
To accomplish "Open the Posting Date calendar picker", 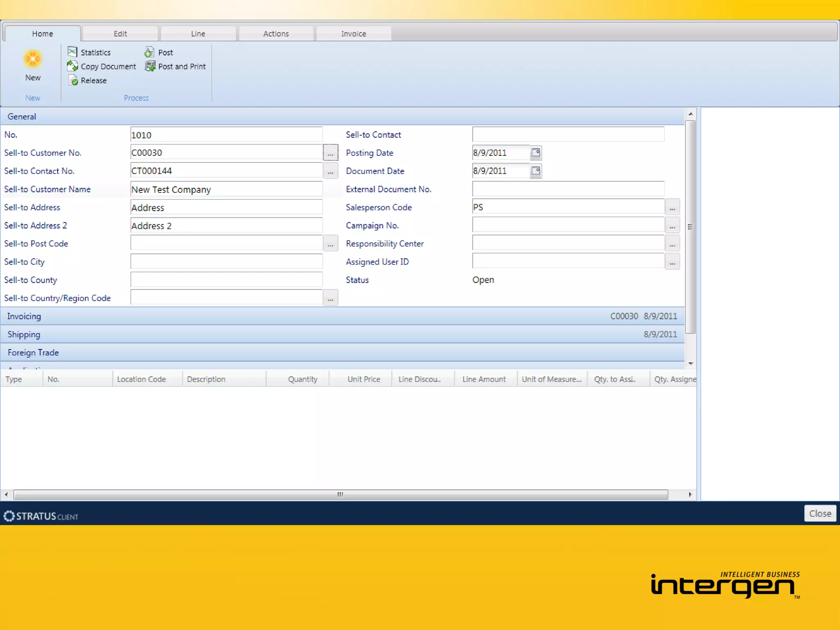I will [536, 153].
